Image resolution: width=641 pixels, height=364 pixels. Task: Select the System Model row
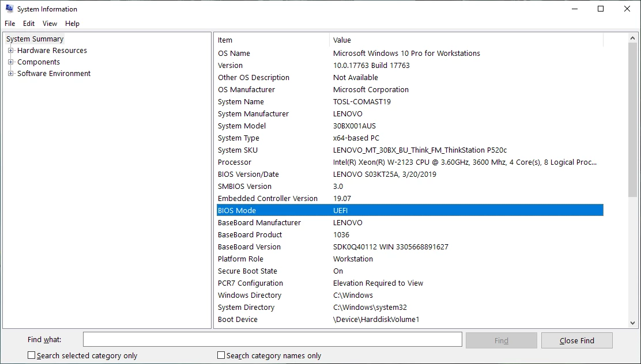[409, 126]
